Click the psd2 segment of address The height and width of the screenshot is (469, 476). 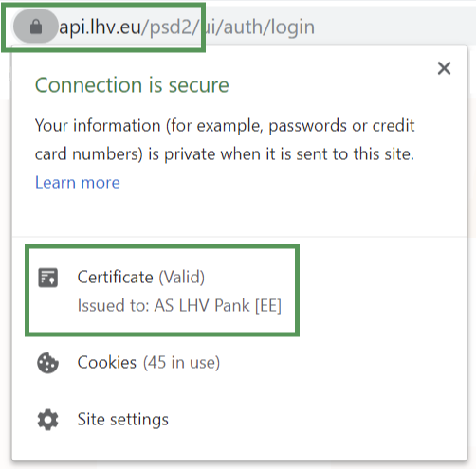tap(171, 27)
